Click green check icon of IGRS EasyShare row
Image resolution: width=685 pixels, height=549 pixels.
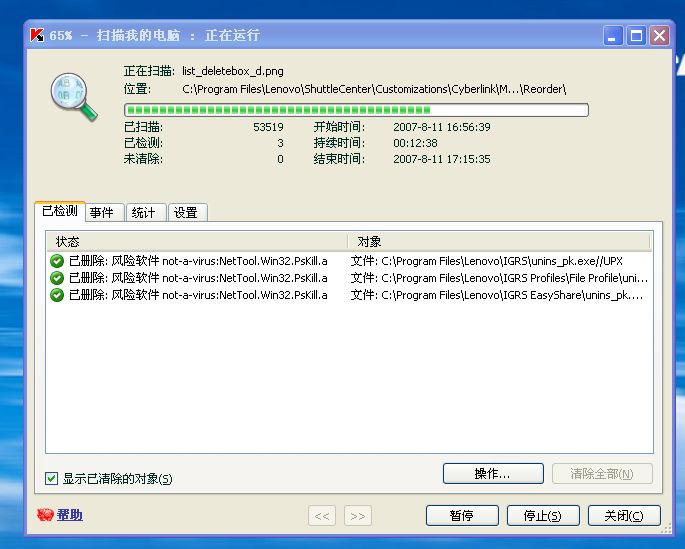[57, 295]
